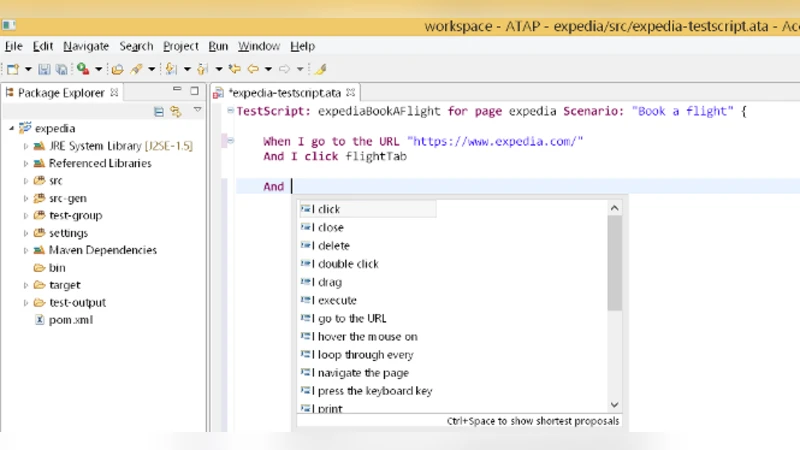Click the Save All toolbar icon
This screenshot has height=450, width=800.
61,69
